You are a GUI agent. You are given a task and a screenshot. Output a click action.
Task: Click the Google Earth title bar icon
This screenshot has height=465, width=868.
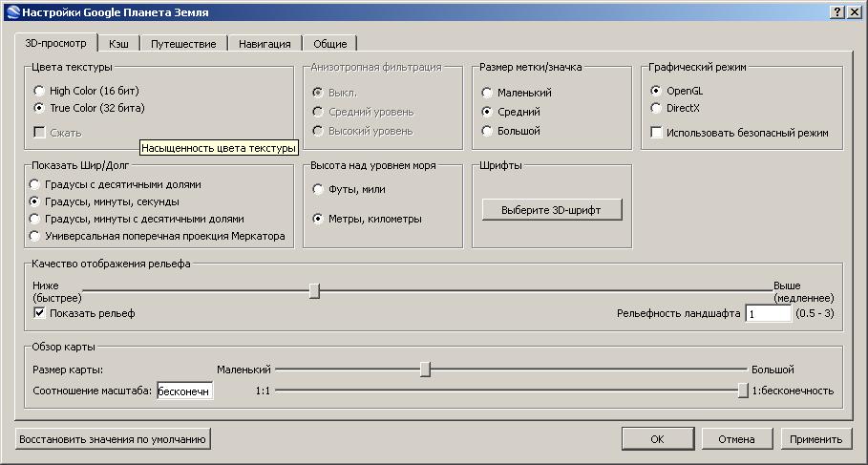11,12
